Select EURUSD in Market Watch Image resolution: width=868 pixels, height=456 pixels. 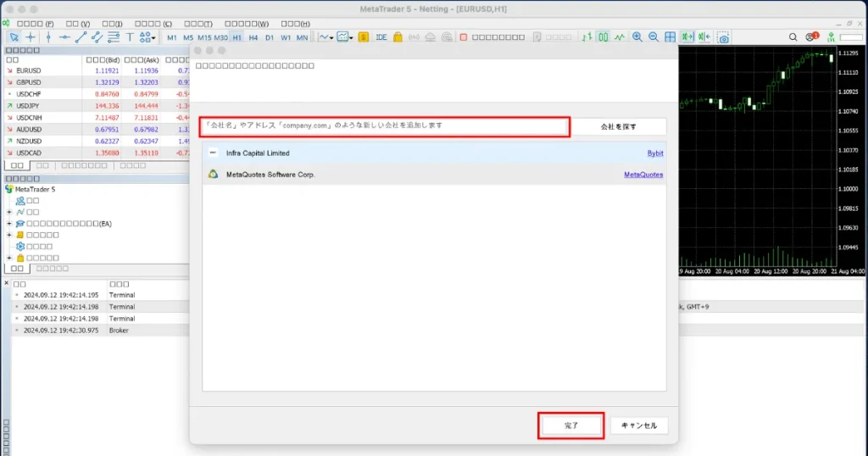(28, 71)
